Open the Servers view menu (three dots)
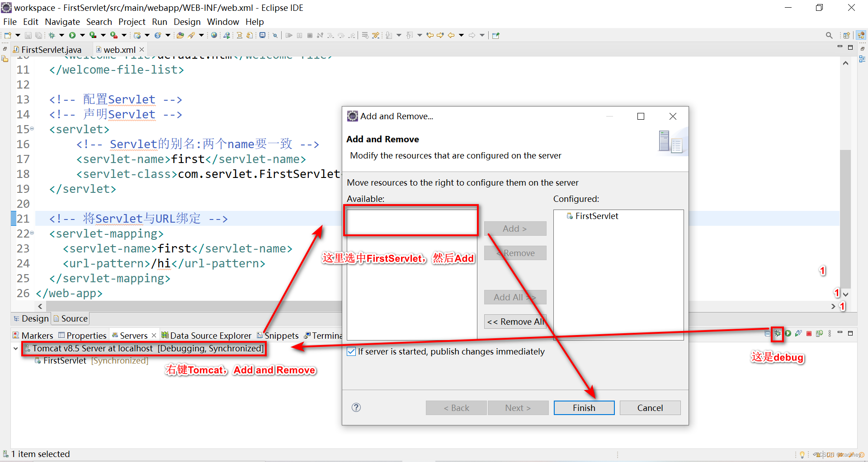The image size is (868, 462). pyautogui.click(x=830, y=333)
